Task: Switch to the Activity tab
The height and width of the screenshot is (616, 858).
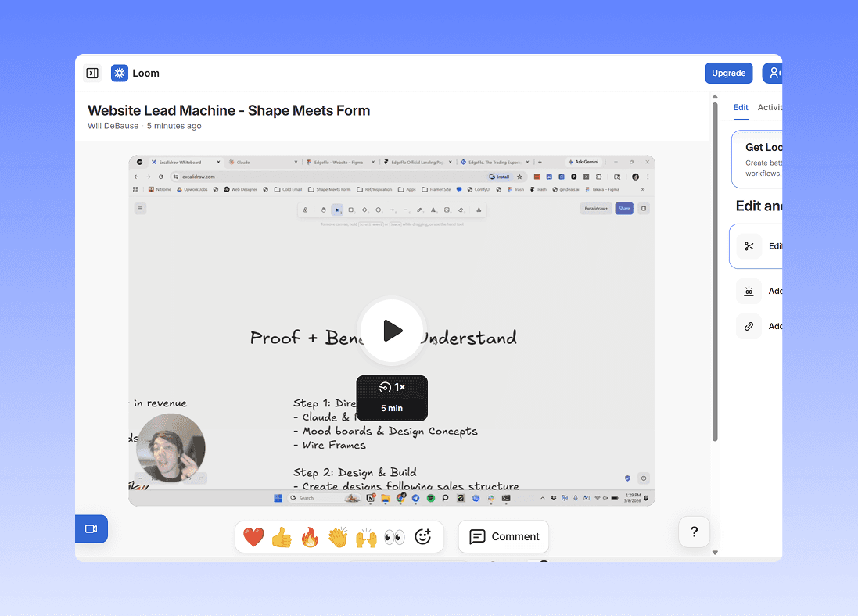Action: 770,107
